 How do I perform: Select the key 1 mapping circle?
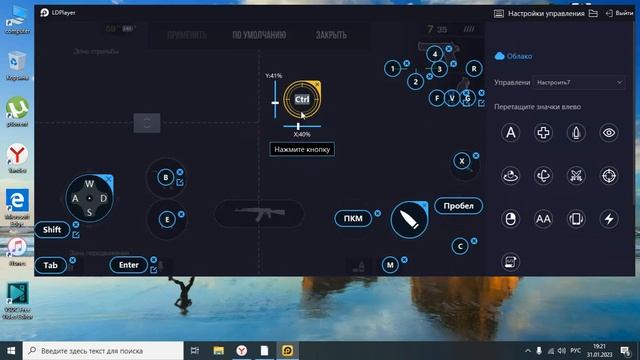[x=393, y=69]
